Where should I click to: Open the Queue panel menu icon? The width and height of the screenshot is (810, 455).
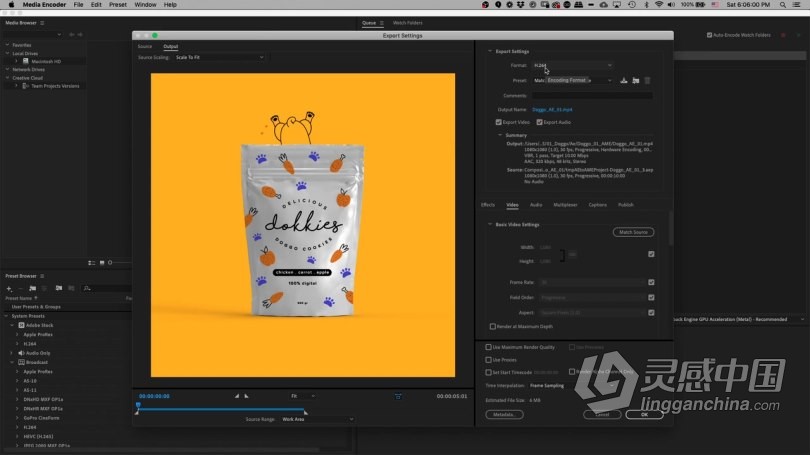(382, 23)
